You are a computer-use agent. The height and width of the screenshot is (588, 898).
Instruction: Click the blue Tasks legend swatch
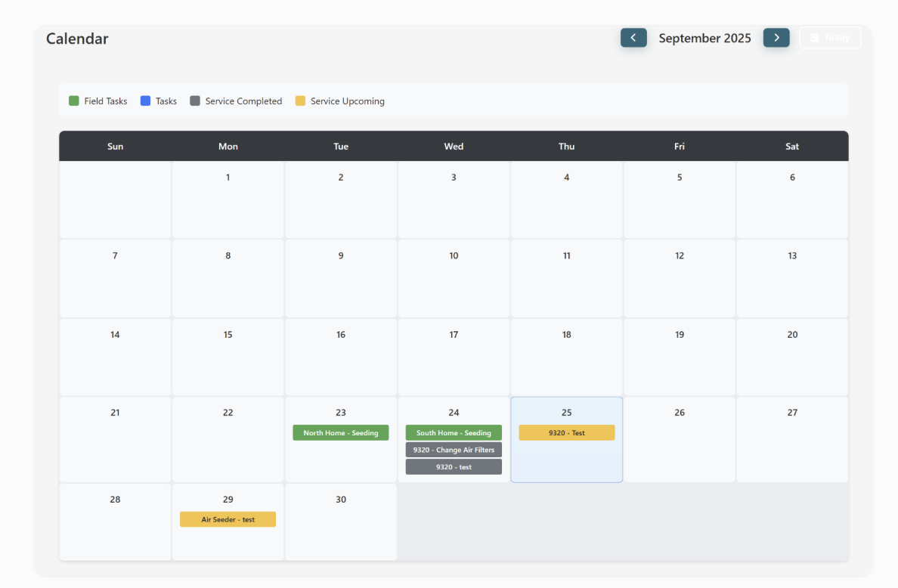point(144,100)
